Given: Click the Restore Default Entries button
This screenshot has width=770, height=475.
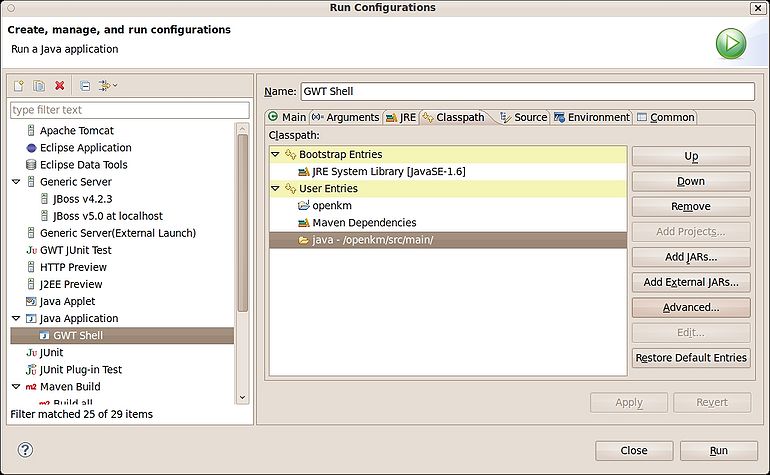Looking at the screenshot, I should pyautogui.click(x=691, y=358).
